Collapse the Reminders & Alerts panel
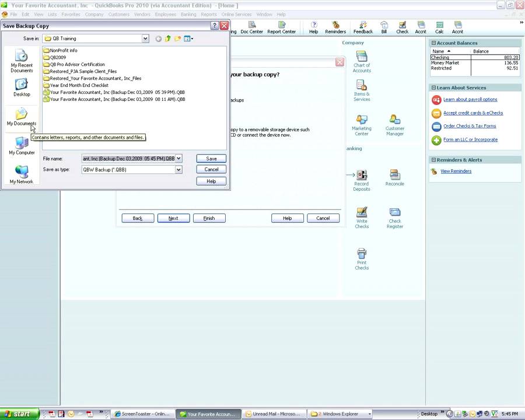Image resolution: width=525 pixels, height=420 pixels. (x=433, y=160)
